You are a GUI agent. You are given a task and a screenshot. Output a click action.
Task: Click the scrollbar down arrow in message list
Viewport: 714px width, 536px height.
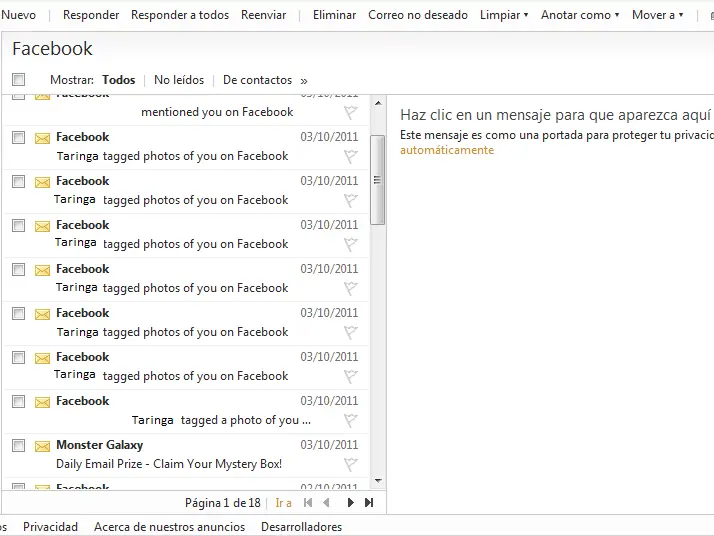[378, 480]
